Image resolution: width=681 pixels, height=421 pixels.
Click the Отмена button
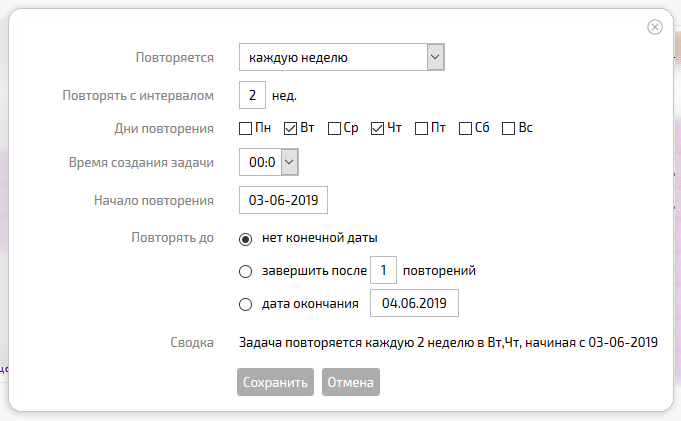click(350, 382)
